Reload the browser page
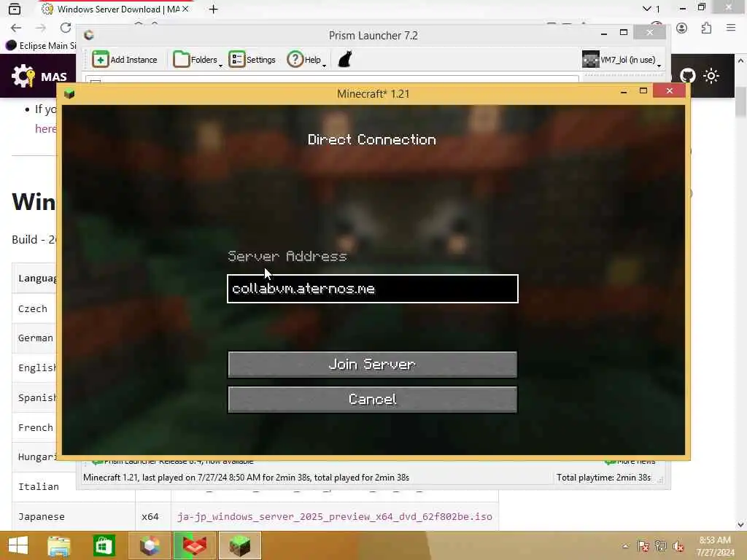 click(x=66, y=28)
